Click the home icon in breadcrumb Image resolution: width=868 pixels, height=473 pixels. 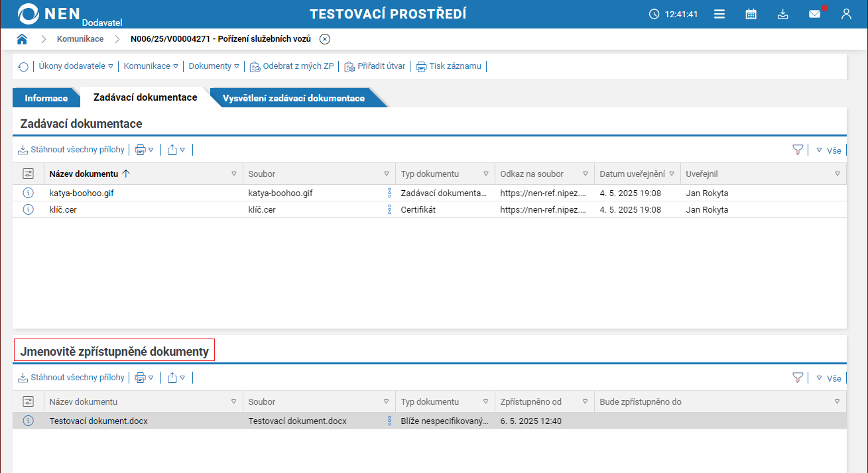click(22, 39)
